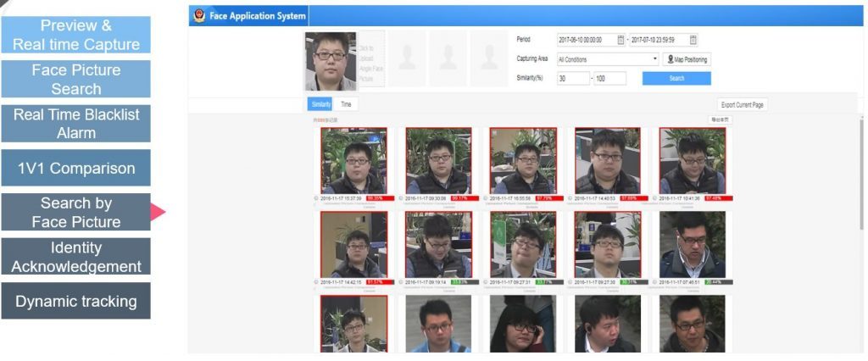Open the start date calendar icon
This screenshot has height=361, width=868.
[620, 40]
